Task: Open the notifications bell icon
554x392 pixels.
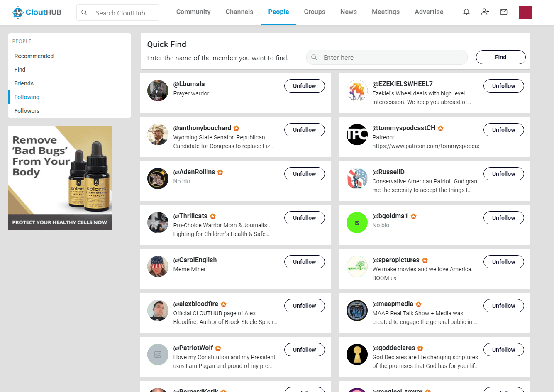Action: point(466,12)
